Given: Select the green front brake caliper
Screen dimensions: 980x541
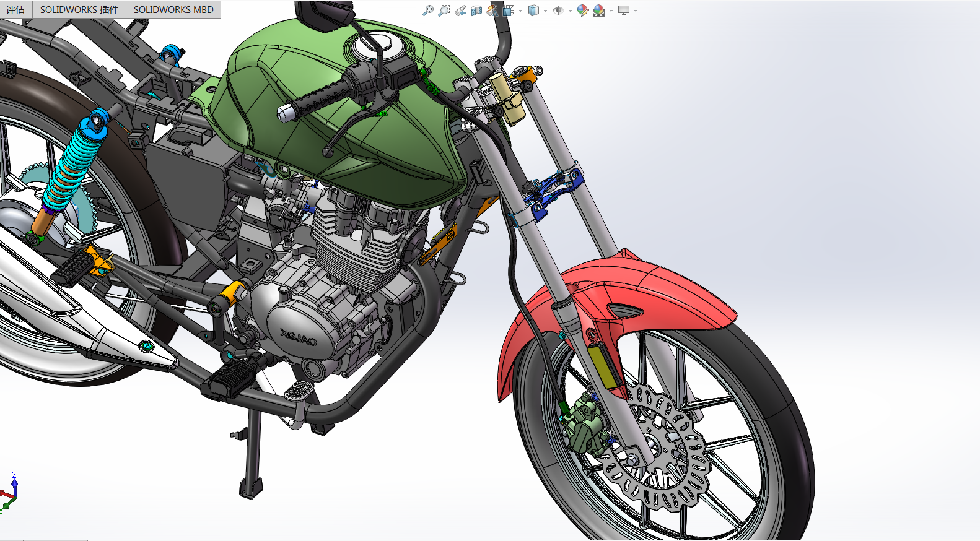Looking at the screenshot, I should coord(584,426).
